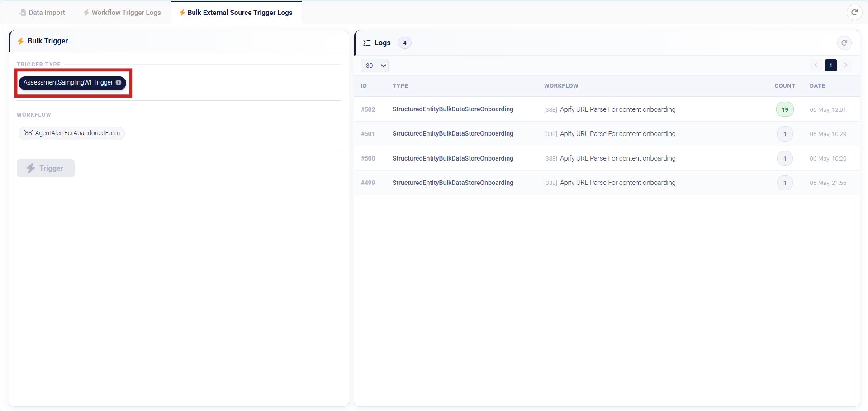The width and height of the screenshot is (868, 411).
Task: Click the Logs count badge 4
Action: (x=405, y=43)
